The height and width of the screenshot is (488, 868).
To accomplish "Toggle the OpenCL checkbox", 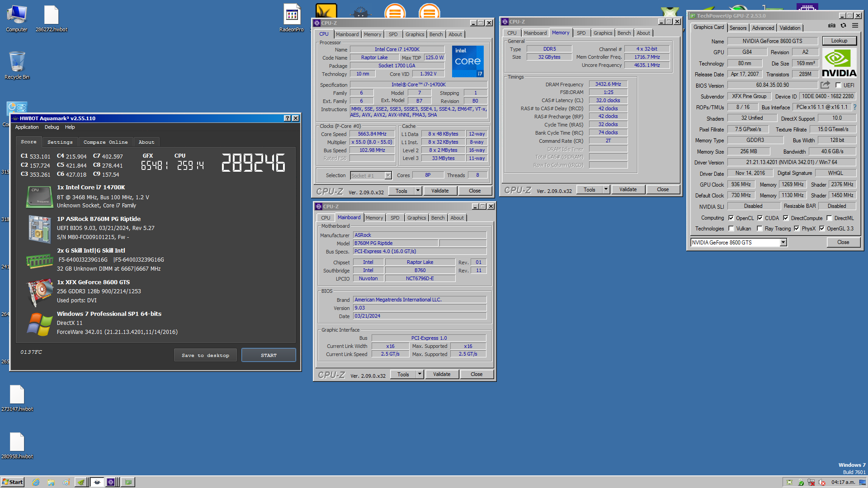I will click(731, 218).
